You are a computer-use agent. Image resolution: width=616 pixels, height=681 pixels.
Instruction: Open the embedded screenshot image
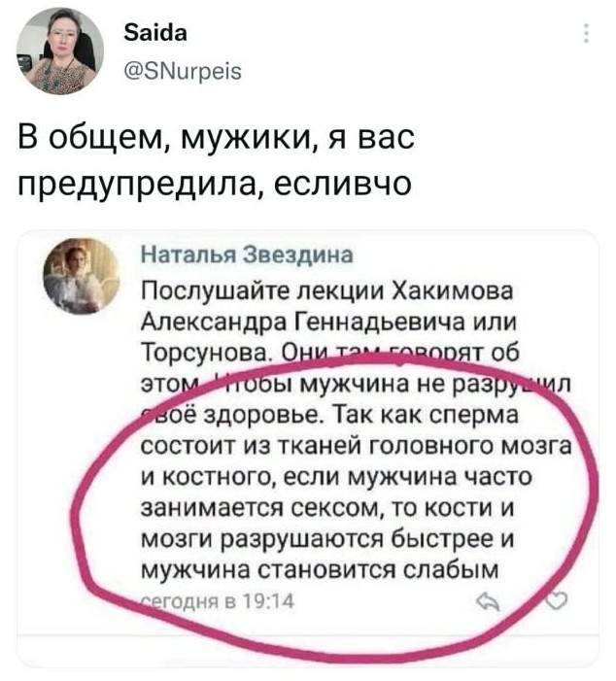308,448
